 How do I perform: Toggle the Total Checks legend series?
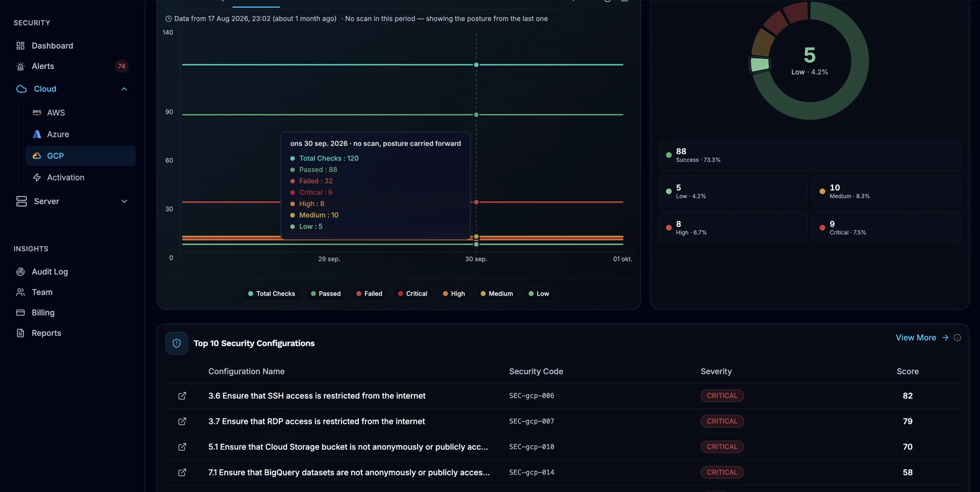pos(272,293)
